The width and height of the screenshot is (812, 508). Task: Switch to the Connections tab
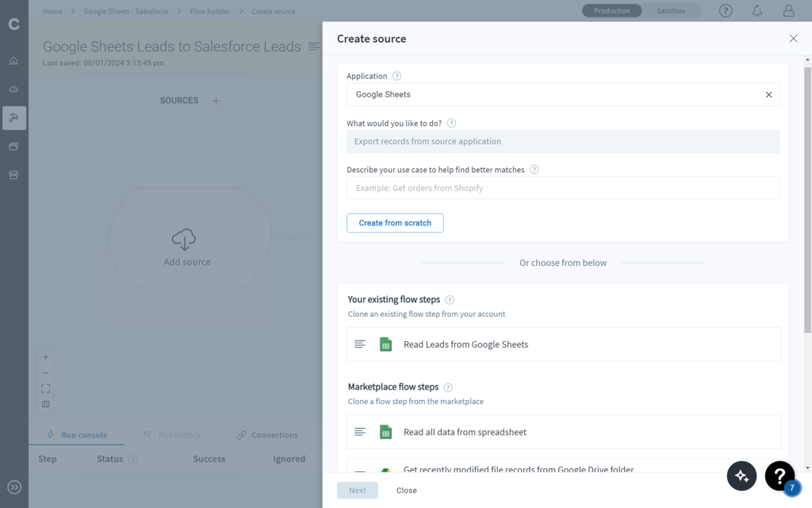267,435
